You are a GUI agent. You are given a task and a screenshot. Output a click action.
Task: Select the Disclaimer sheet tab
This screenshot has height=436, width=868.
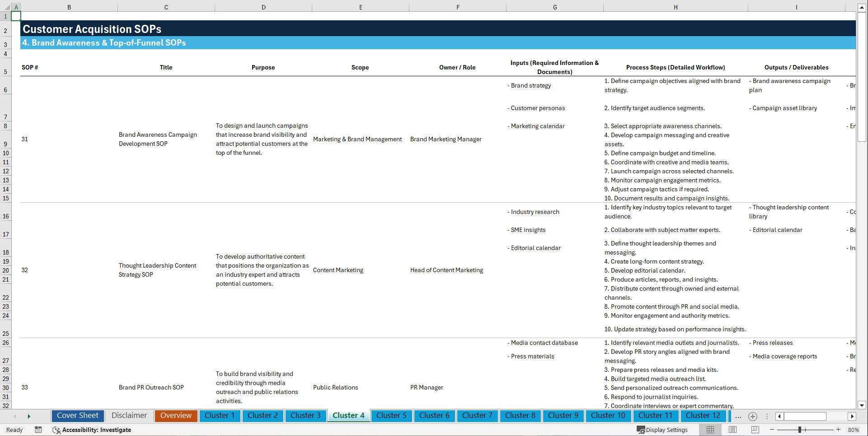pyautogui.click(x=129, y=416)
